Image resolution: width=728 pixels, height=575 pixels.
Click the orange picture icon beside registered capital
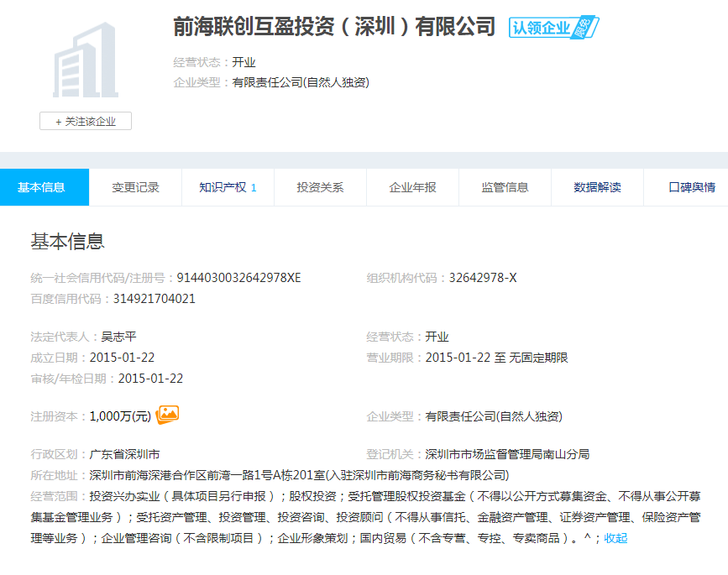point(168,414)
